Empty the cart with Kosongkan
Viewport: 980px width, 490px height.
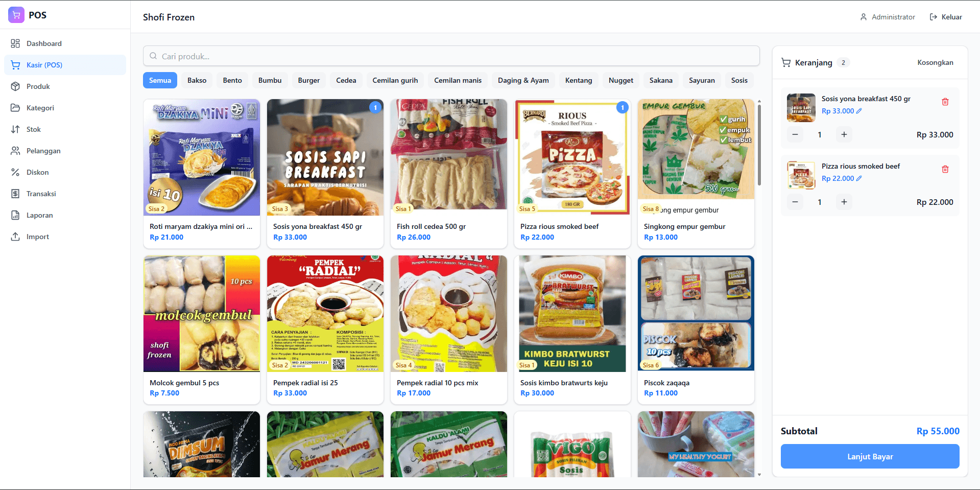pos(935,62)
